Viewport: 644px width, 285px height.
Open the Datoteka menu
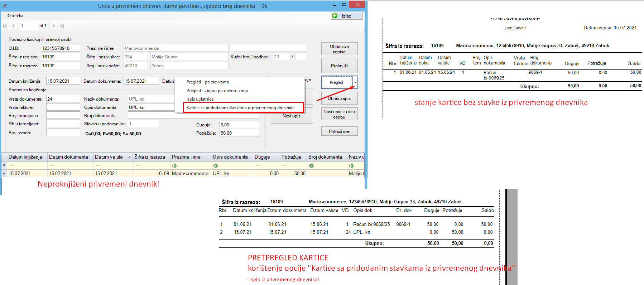click(15, 16)
